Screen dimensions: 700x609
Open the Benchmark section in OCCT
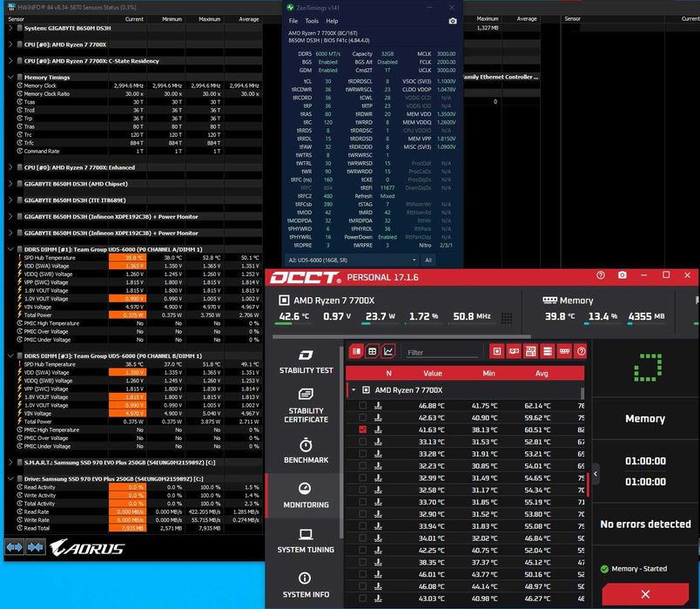pyautogui.click(x=306, y=451)
